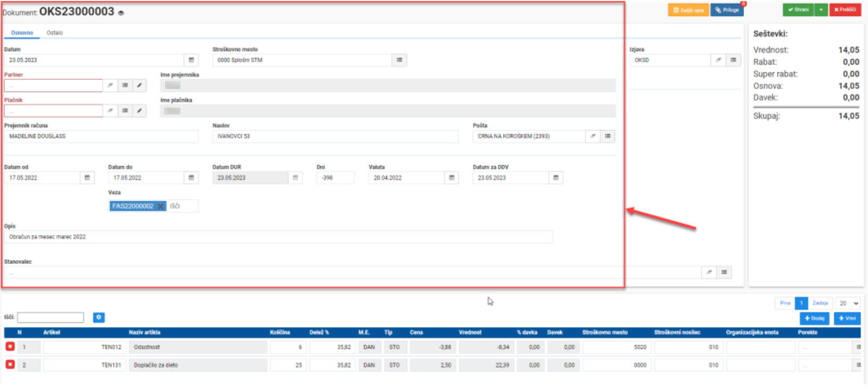Click the Količina cell with value 25
The width and height of the screenshot is (868, 390).
(288, 365)
